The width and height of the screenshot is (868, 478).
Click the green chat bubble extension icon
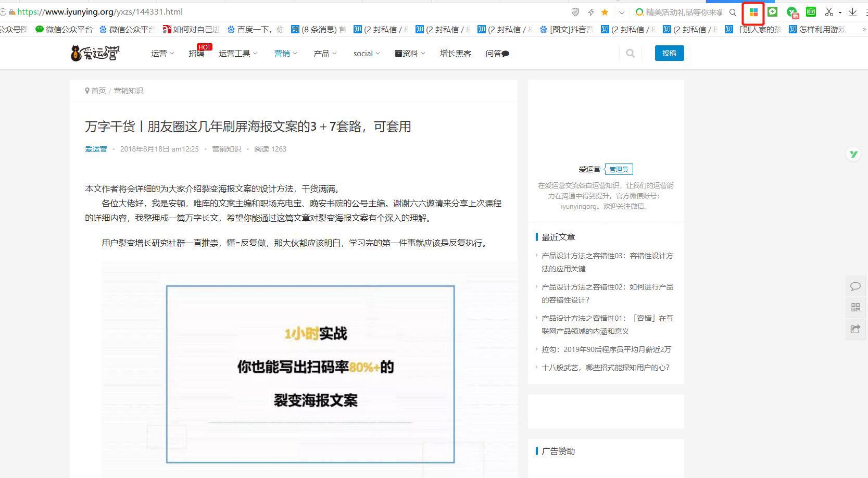click(772, 12)
